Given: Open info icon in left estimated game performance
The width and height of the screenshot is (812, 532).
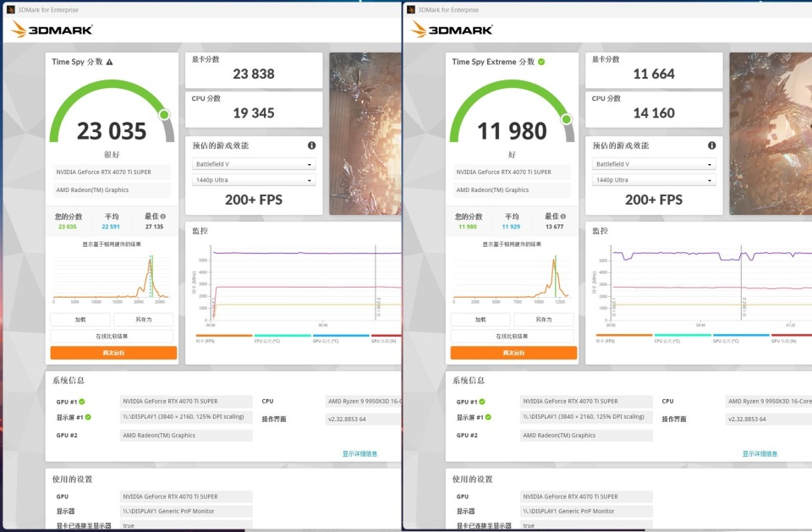Looking at the screenshot, I should click(312, 145).
